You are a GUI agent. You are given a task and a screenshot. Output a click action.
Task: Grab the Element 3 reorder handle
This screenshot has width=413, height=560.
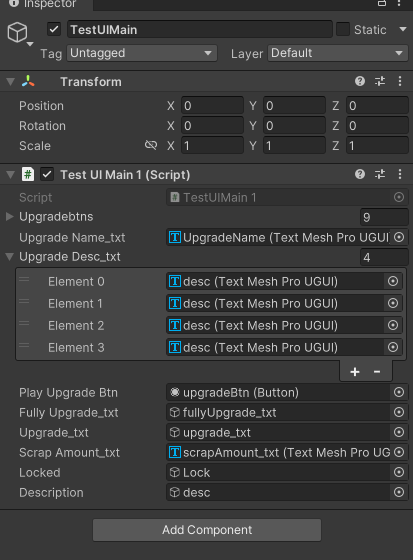24,345
